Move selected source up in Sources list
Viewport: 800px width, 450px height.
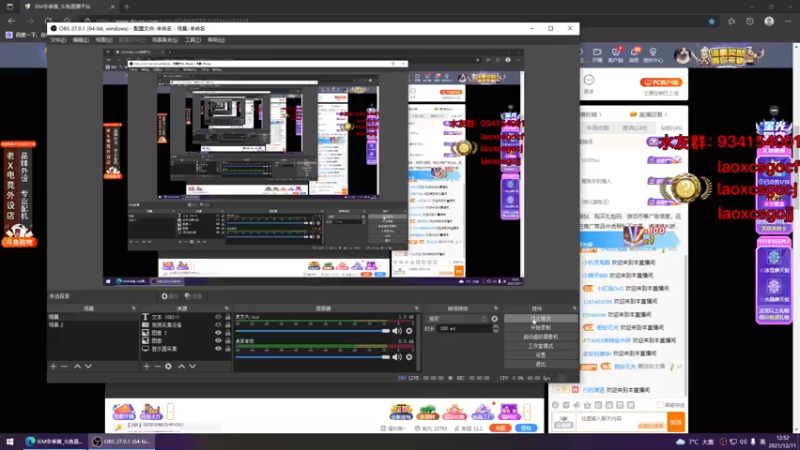pyautogui.click(x=181, y=366)
